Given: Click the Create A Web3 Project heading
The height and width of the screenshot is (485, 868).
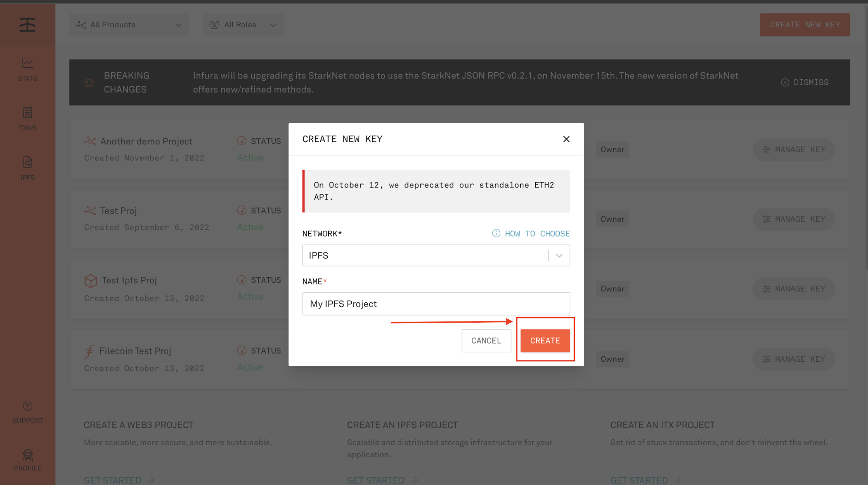Looking at the screenshot, I should (x=139, y=425).
